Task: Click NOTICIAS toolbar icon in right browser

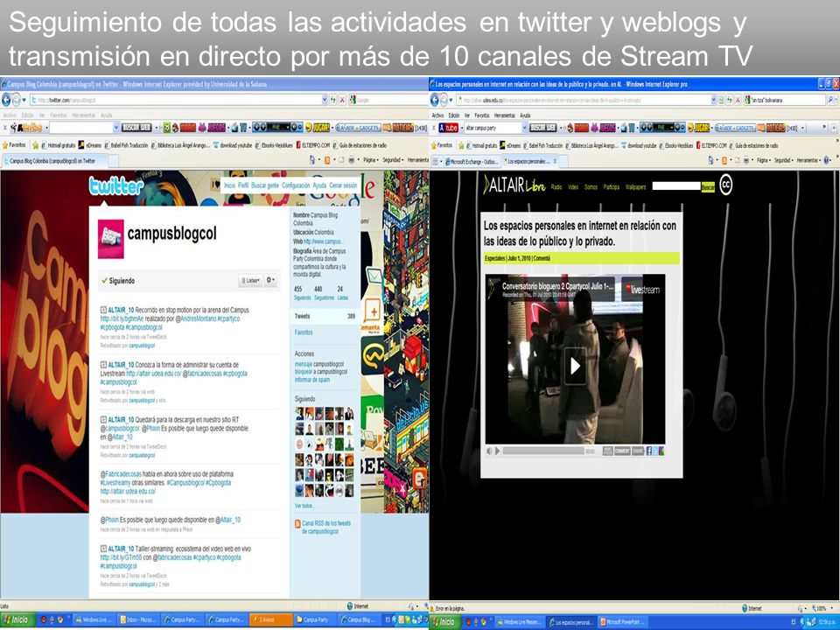Action: tap(772, 128)
